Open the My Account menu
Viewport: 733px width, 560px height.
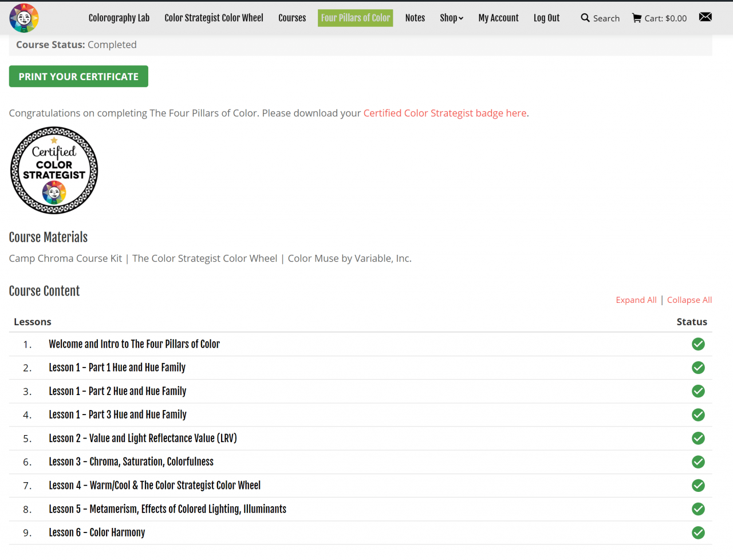tap(498, 18)
